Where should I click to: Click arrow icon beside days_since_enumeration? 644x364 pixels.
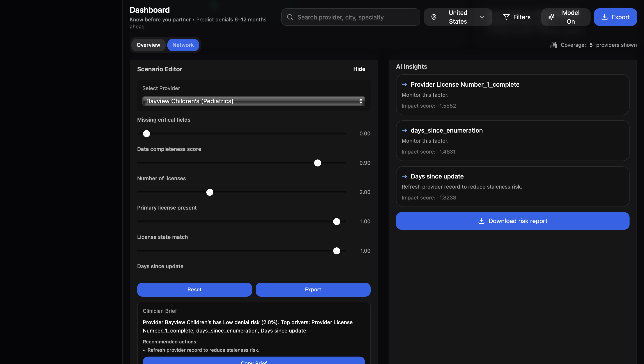[404, 130]
